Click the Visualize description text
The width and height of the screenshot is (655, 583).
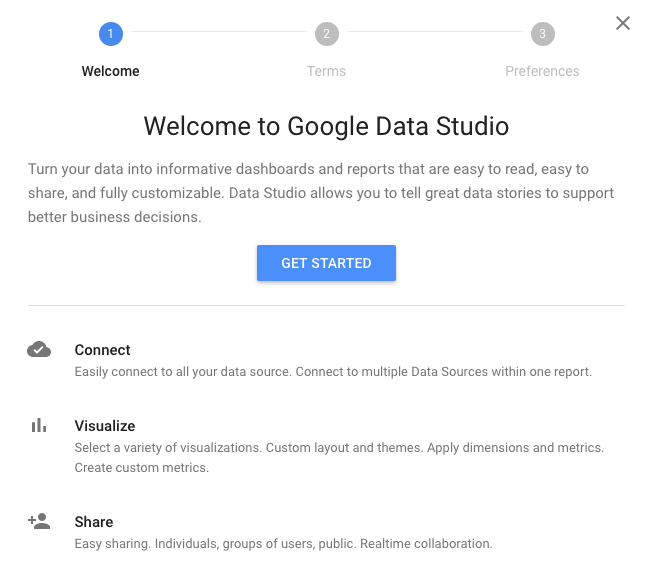pos(339,457)
